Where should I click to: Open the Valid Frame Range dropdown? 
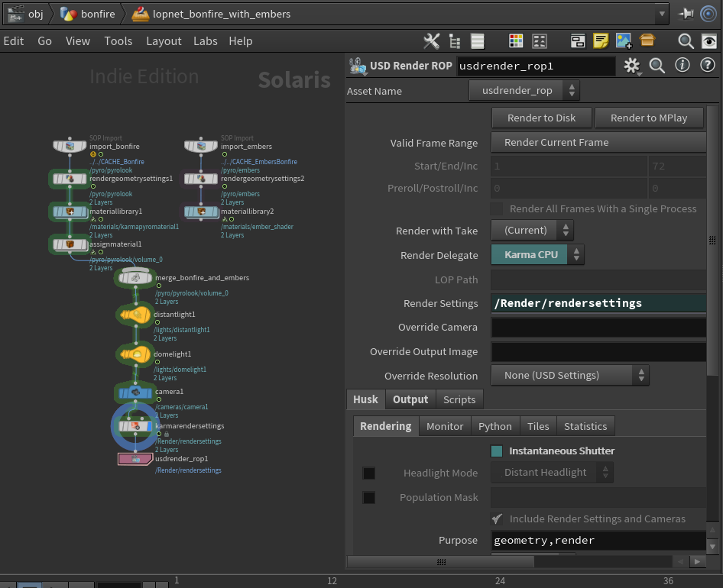[598, 142]
